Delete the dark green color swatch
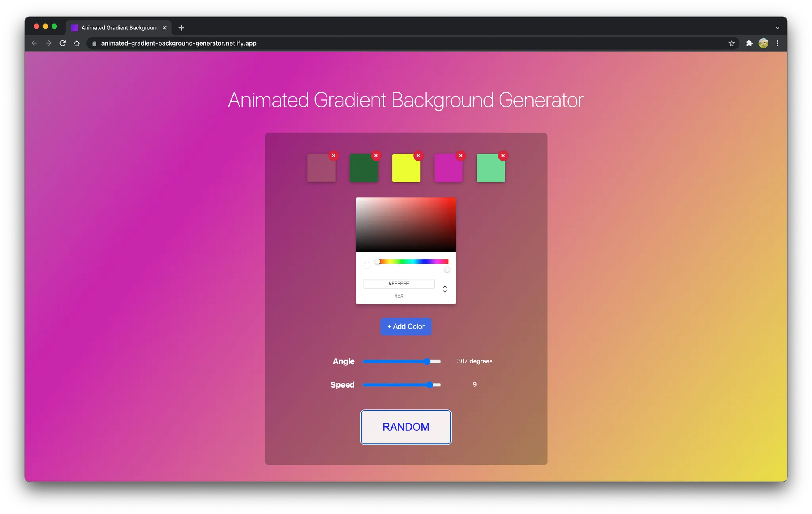The width and height of the screenshot is (812, 514). coord(376,155)
